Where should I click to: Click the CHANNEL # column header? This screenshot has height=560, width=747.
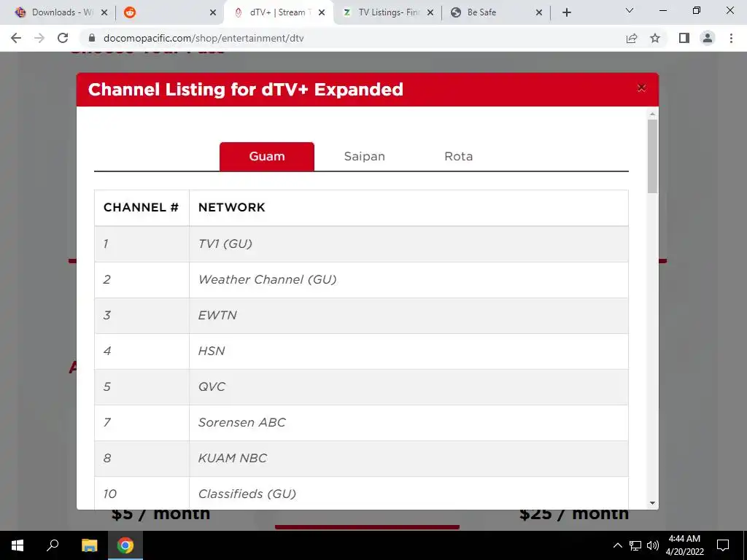pos(141,207)
